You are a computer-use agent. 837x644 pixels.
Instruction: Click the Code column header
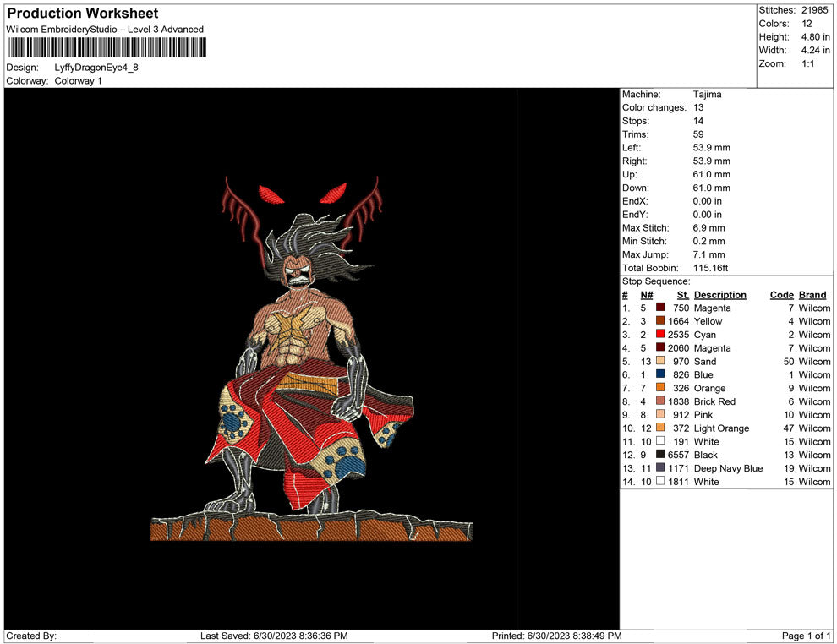point(782,294)
